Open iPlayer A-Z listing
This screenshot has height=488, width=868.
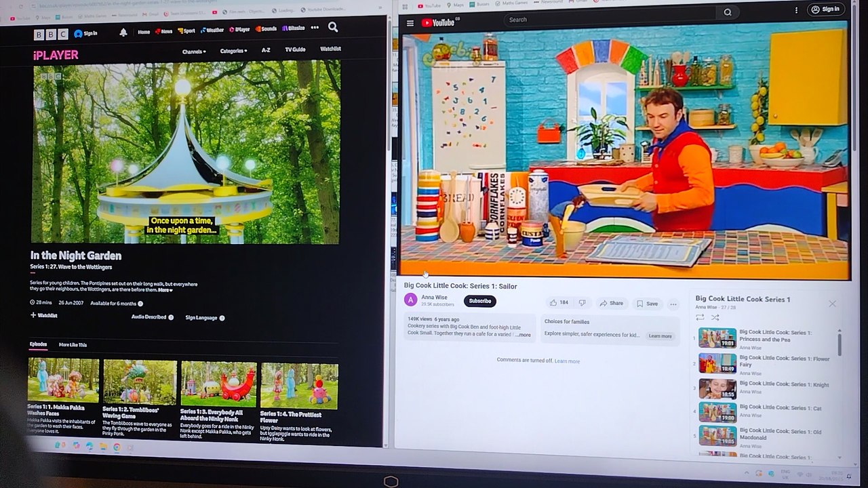click(x=266, y=50)
